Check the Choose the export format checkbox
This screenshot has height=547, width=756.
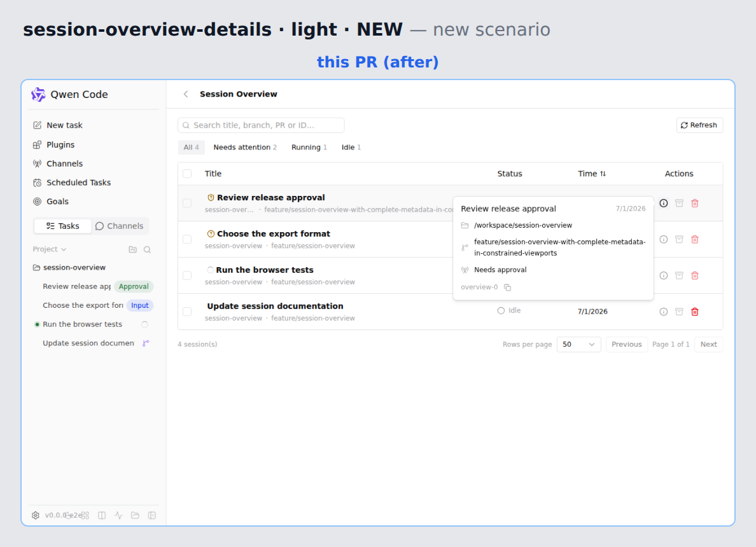pos(187,240)
